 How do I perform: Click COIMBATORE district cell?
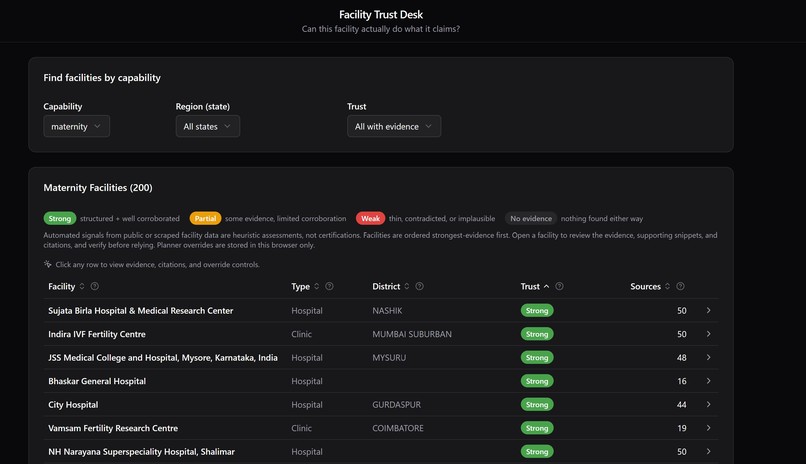click(x=398, y=428)
